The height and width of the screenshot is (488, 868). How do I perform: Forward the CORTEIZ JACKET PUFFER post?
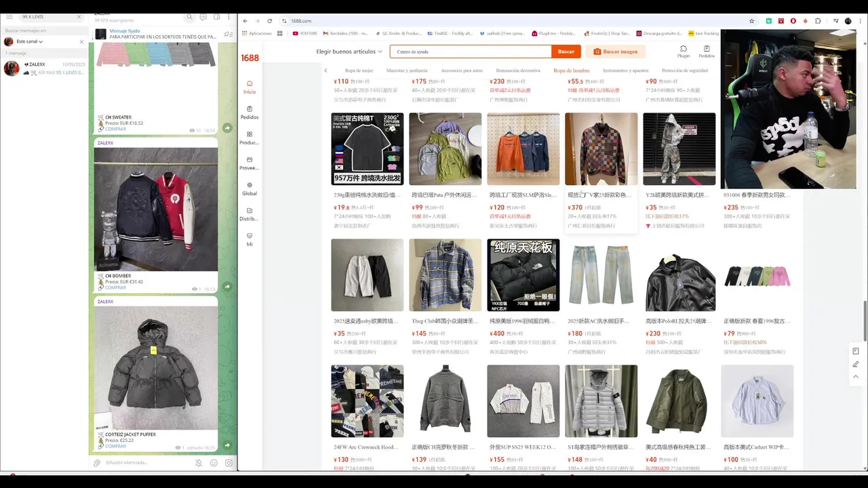228,445
